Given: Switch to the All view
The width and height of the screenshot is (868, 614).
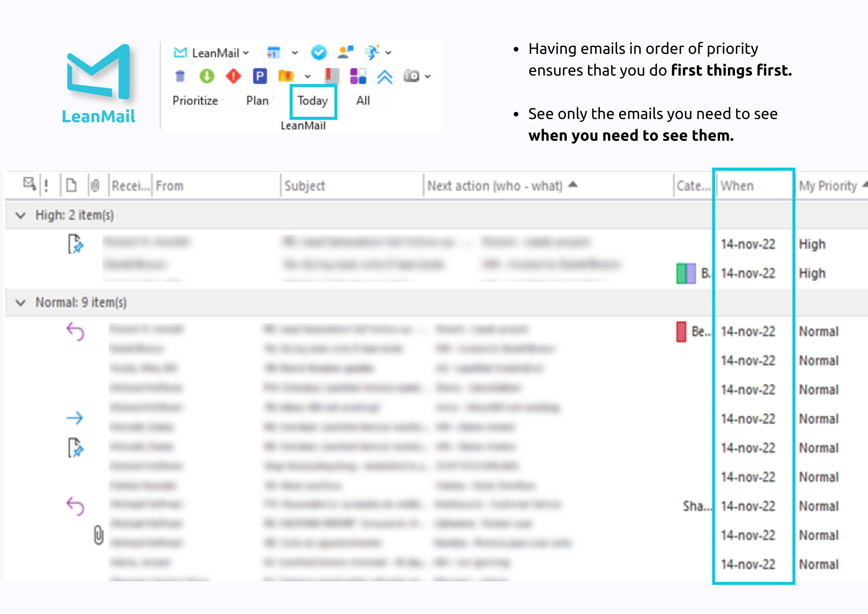Looking at the screenshot, I should click(363, 100).
